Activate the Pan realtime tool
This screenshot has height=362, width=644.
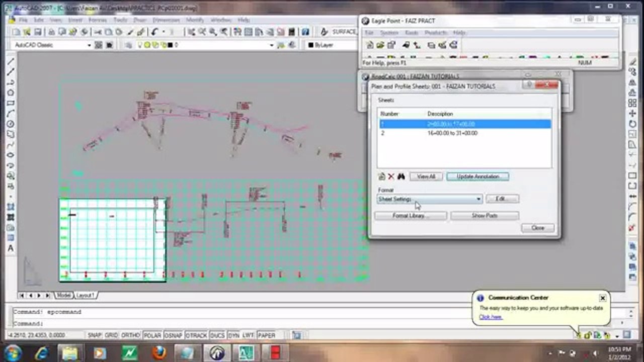(192, 32)
